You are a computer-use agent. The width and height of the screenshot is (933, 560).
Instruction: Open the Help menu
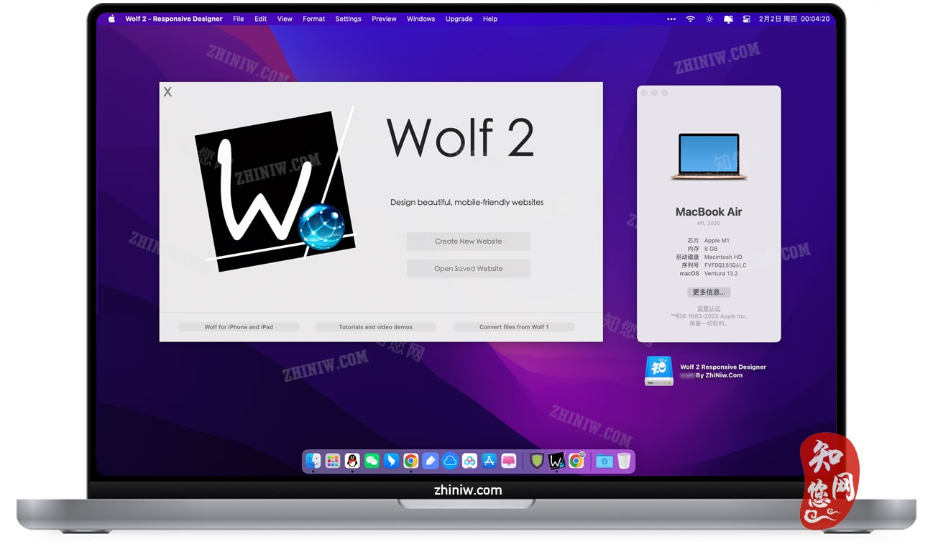tap(490, 19)
